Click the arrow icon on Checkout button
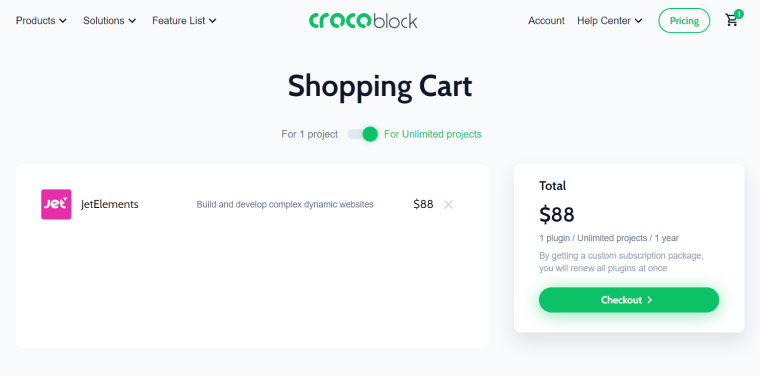 [x=649, y=300]
